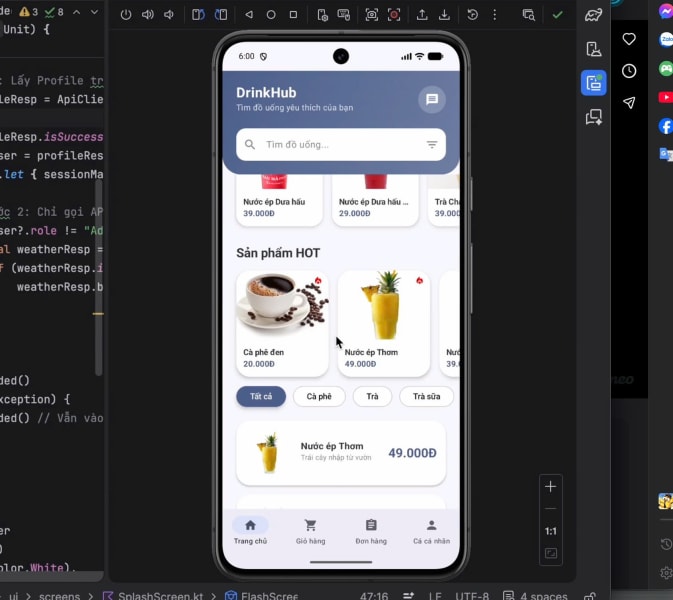Start emulator screen recording
Image resolution: width=673 pixels, height=600 pixels.
(394, 15)
